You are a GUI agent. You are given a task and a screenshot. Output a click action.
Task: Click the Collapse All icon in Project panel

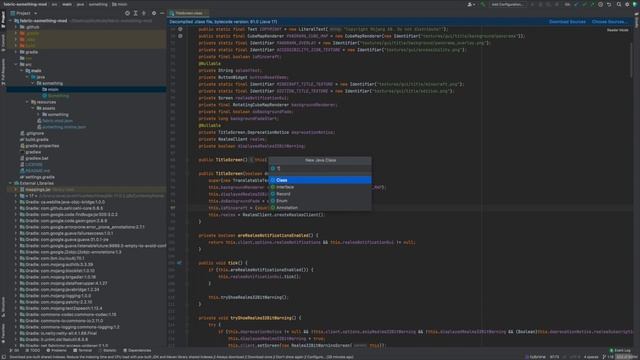pos(144,13)
